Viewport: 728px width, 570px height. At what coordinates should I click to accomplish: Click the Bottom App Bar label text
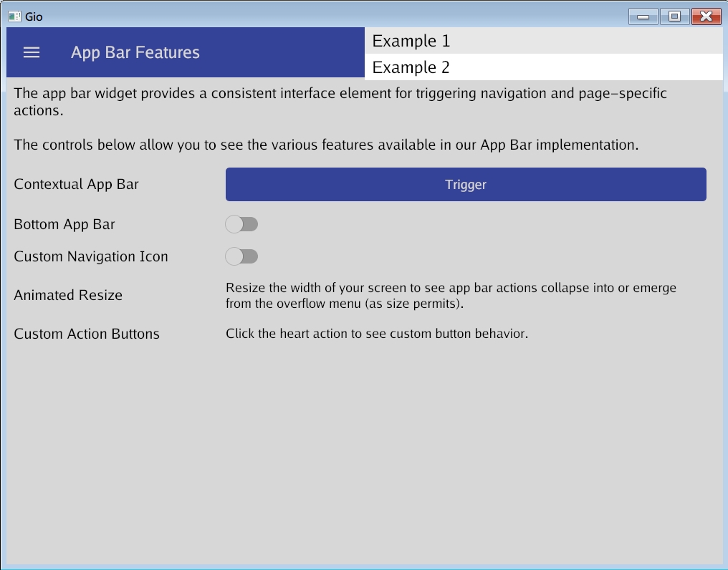(x=64, y=224)
